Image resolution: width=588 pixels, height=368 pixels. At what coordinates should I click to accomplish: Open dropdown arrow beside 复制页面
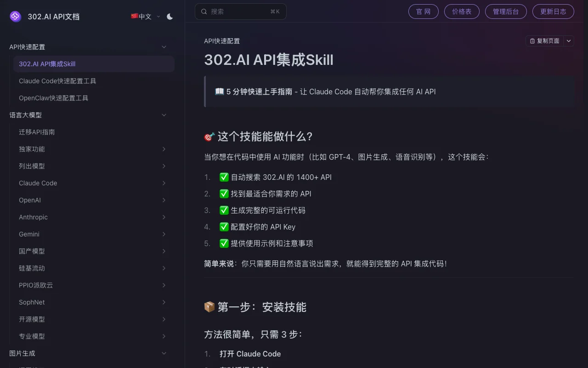[x=569, y=41]
